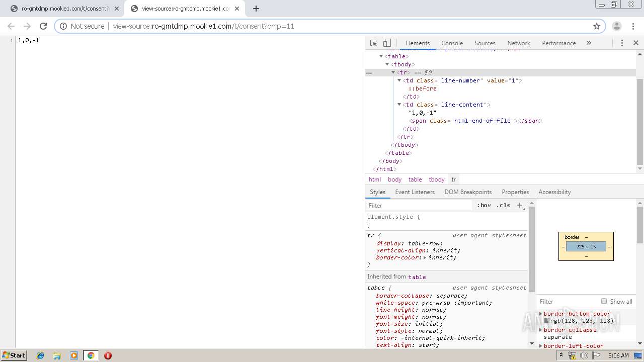Toggle the :hov element state button

[484, 206]
